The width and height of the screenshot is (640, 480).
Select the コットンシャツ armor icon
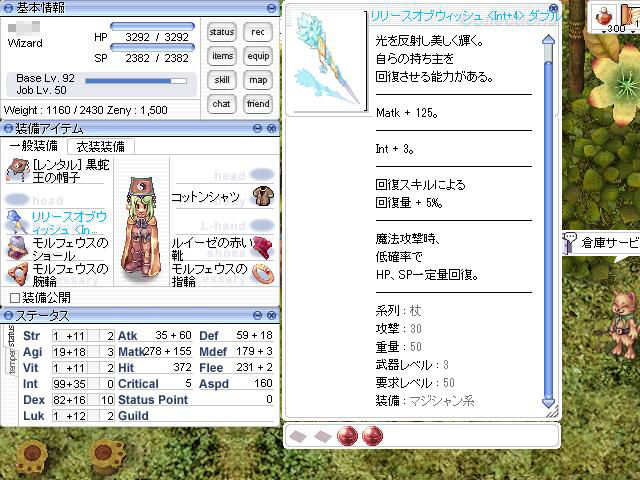[x=263, y=196]
